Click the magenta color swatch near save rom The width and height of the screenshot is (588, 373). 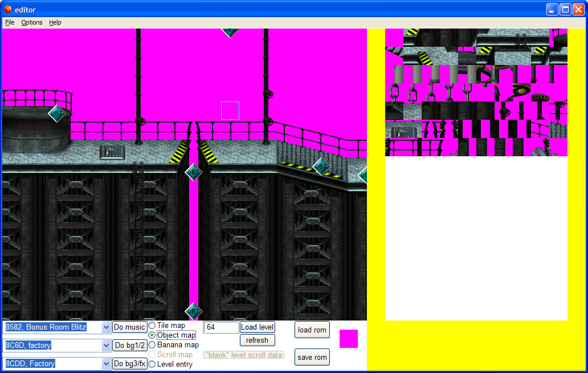(348, 339)
